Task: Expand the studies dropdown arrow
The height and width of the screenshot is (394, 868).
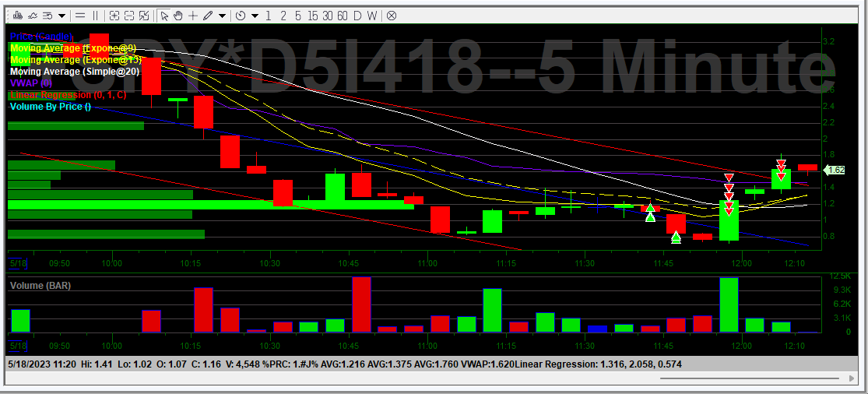Action: pos(61,16)
